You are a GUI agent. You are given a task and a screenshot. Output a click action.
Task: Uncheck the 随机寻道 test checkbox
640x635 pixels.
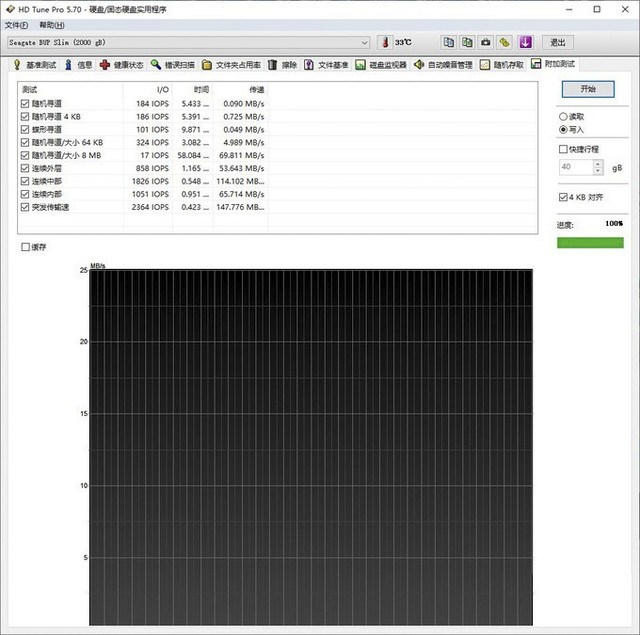(25, 104)
